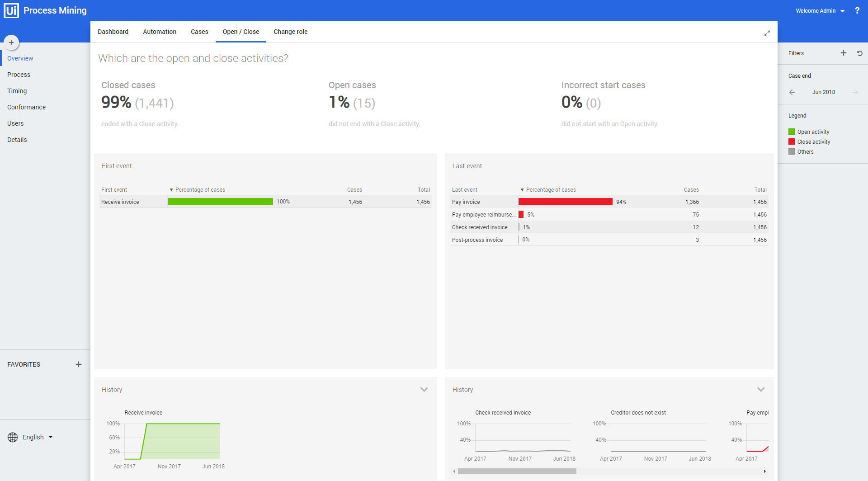Viewport: 868px width, 481px height.
Task: Reset filters with the undo icon
Action: point(860,53)
